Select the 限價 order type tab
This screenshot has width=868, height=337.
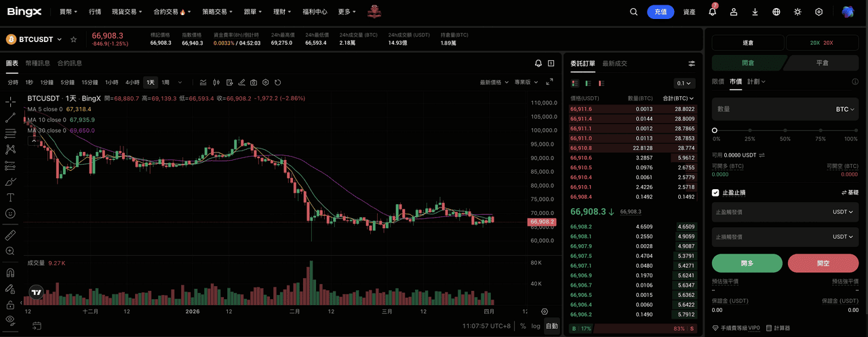tap(717, 81)
